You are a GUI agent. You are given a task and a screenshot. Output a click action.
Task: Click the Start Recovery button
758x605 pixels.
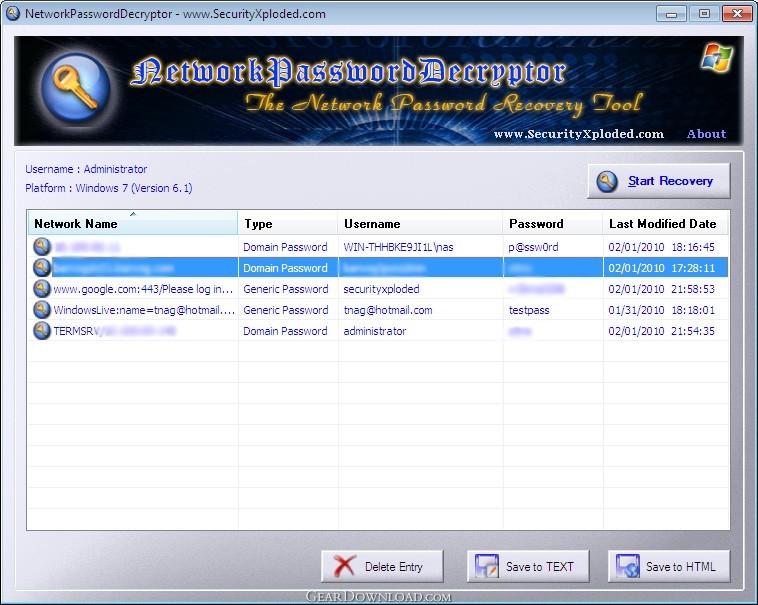point(658,181)
